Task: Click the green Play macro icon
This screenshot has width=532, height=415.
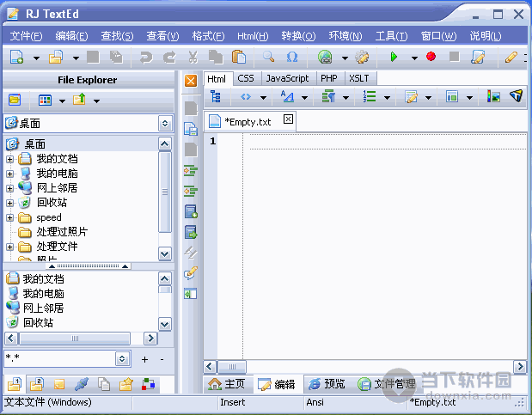Action: point(394,57)
